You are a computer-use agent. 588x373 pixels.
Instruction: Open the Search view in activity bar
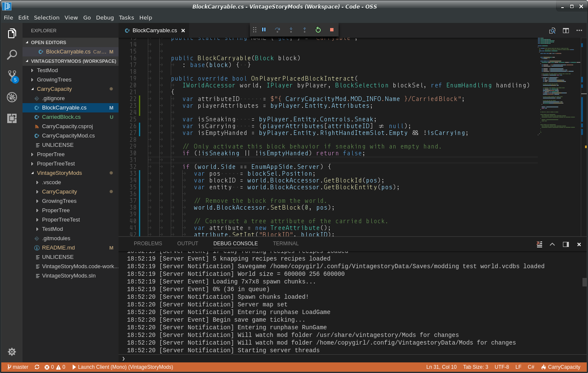[x=12, y=55]
